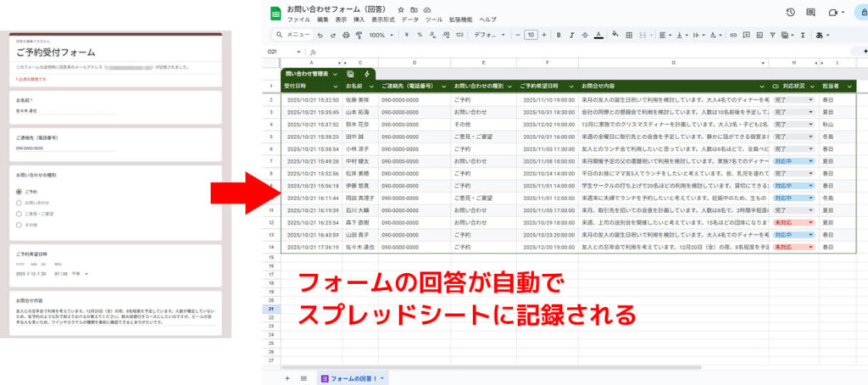
Task: Open the 受付日時 column filter dropdown
Action: pos(335,87)
